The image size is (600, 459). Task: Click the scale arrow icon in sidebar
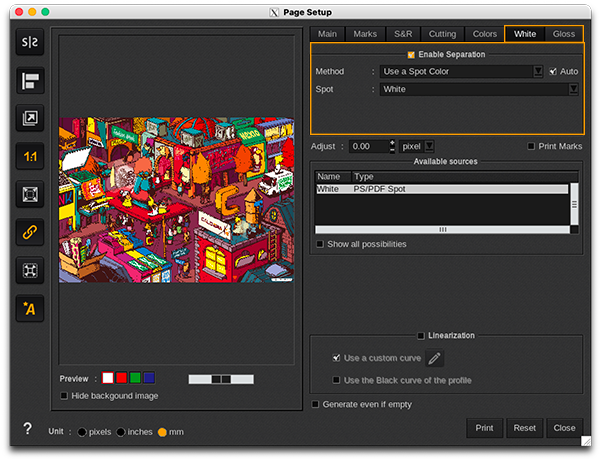tap(30, 118)
